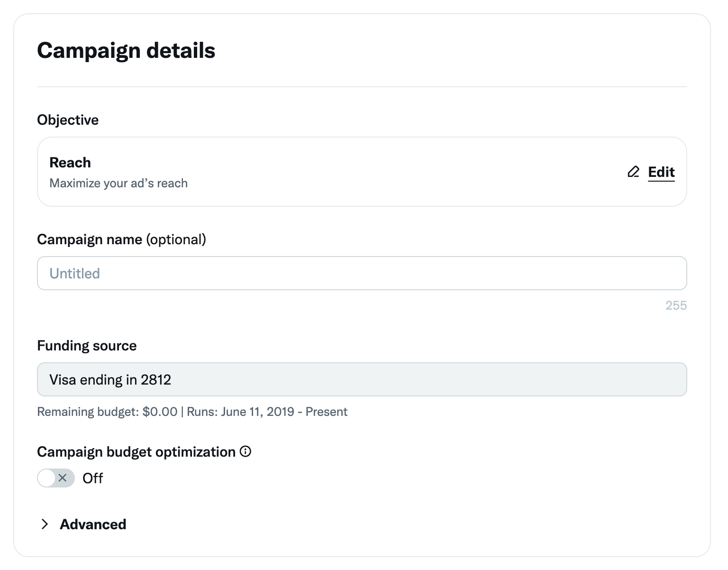Click the Campaign name (optional) label
This screenshot has width=728, height=570.
coord(121,239)
